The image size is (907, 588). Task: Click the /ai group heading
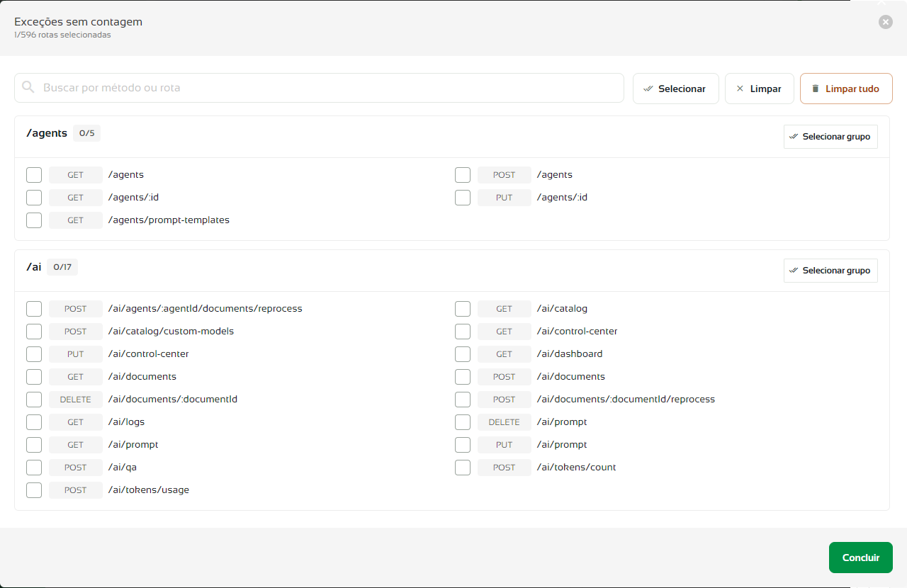[x=34, y=267]
